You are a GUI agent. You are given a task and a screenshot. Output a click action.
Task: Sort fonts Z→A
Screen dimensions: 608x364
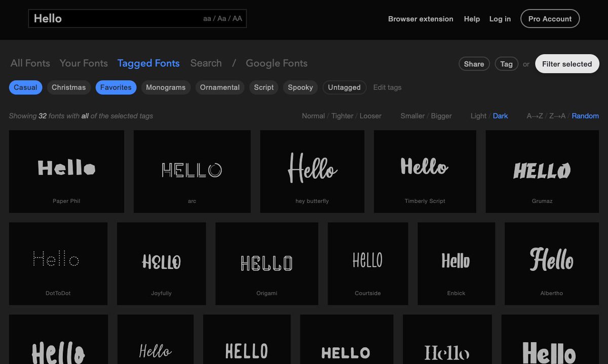tap(557, 116)
